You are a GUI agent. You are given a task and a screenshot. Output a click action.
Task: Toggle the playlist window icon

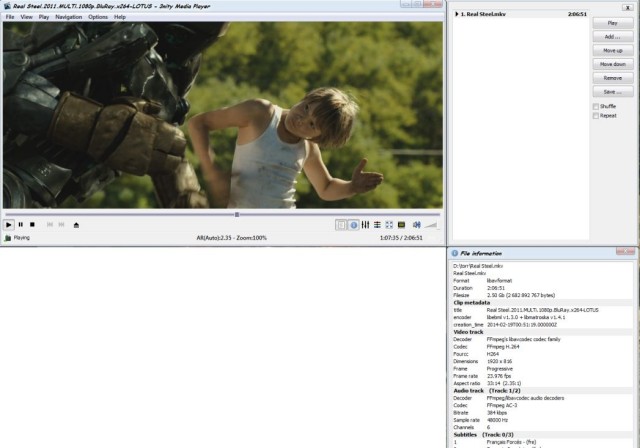(341, 225)
